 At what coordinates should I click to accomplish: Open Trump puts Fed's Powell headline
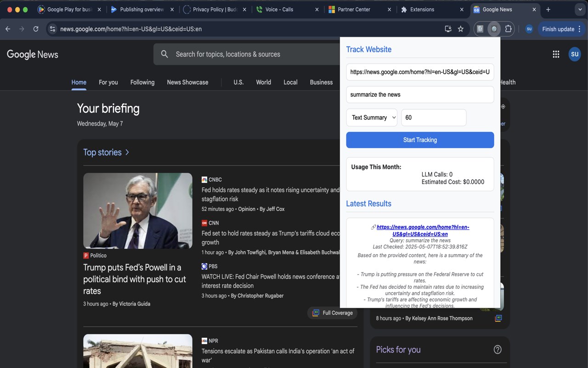135,279
